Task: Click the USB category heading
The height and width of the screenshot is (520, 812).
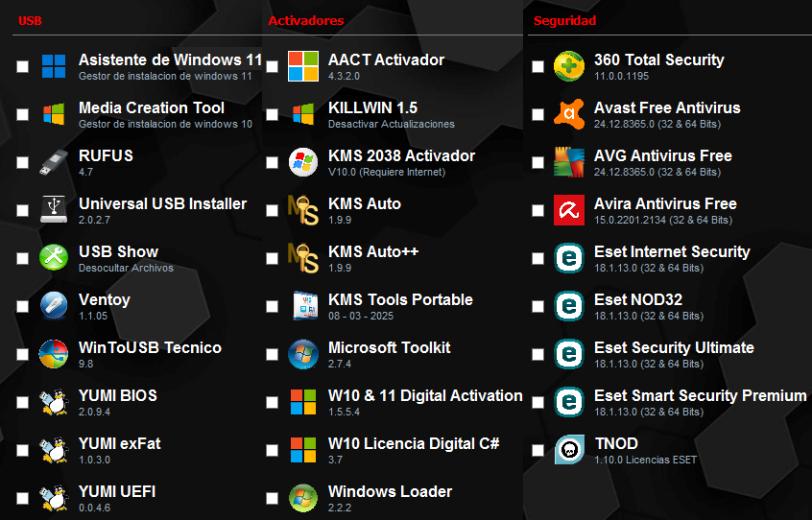Action: 30,21
